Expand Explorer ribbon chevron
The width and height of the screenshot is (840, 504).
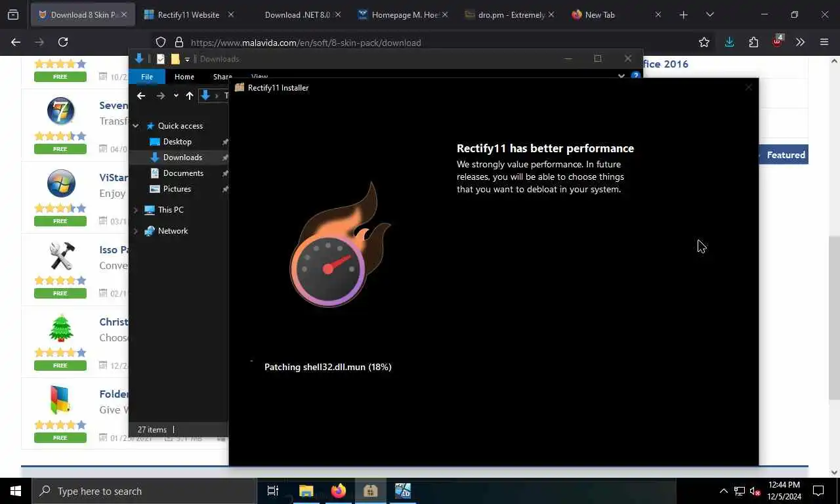[x=621, y=75]
